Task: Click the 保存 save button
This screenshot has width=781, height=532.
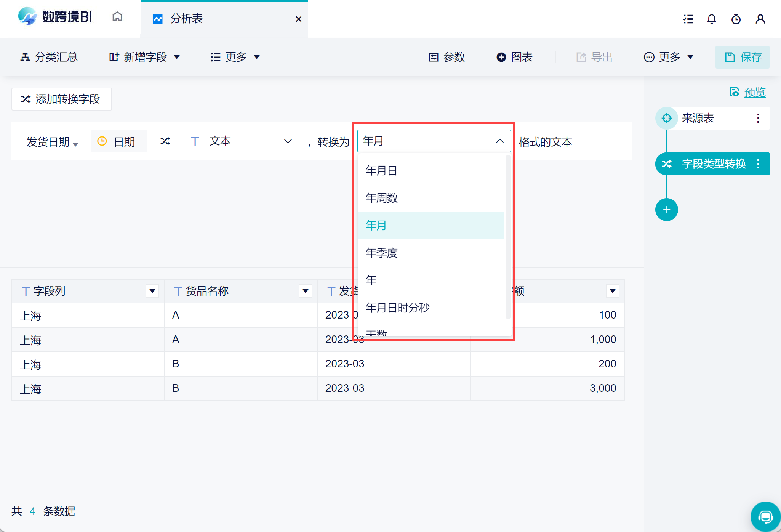Action: click(x=742, y=57)
